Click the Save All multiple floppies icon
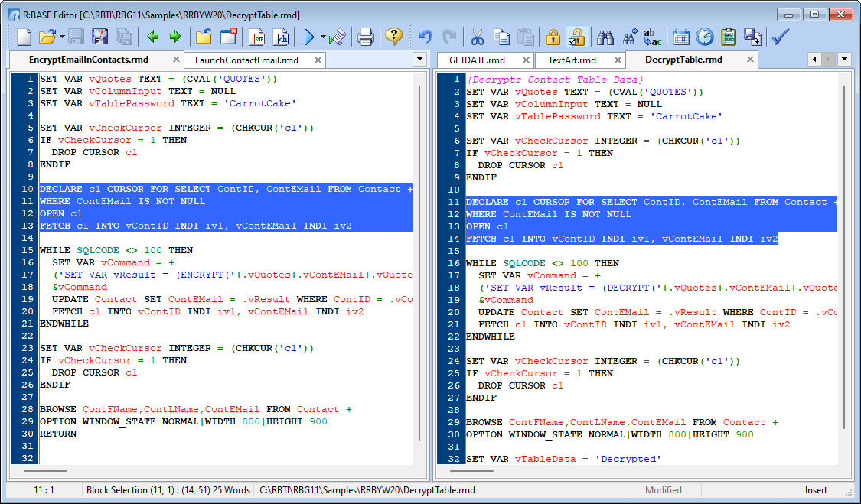Image resolution: width=861 pixels, height=504 pixels. point(123,37)
